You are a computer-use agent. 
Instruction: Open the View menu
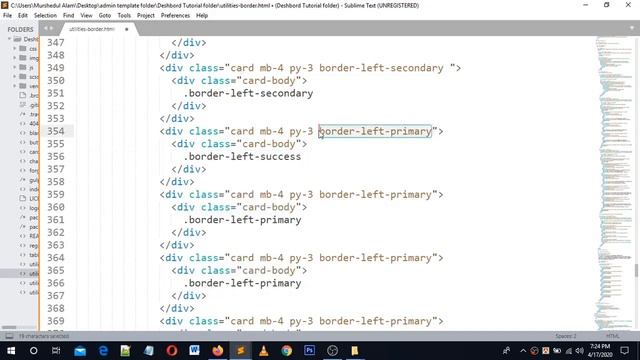click(86, 16)
